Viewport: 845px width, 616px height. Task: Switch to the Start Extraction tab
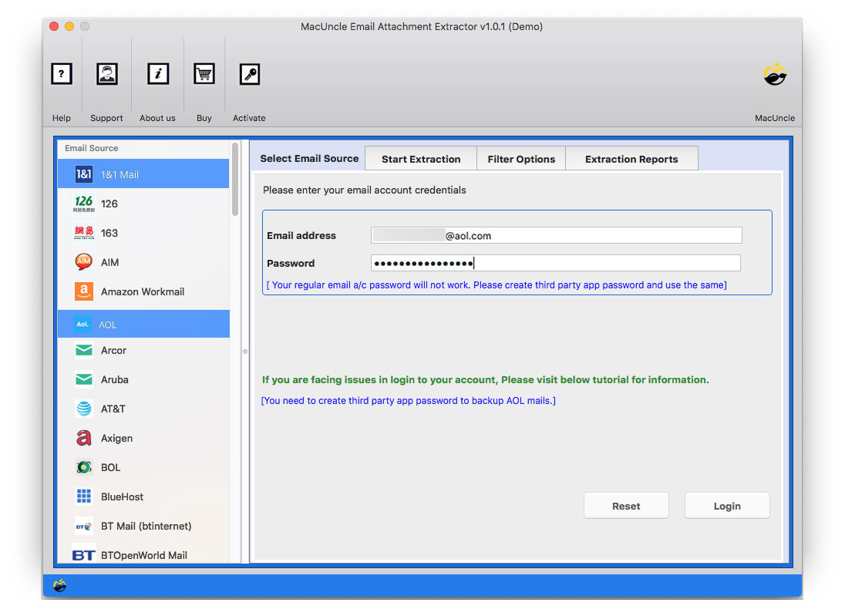[x=421, y=159]
